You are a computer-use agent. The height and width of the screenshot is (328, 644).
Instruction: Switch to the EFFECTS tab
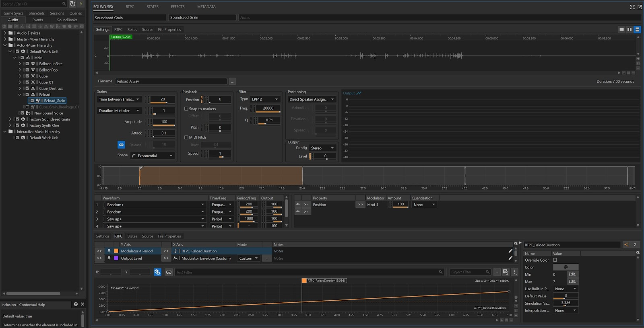178,7
